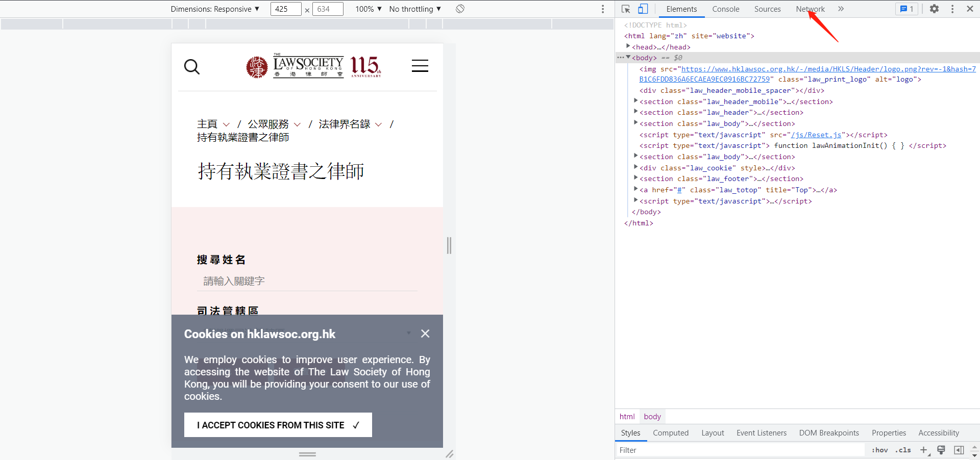Expand the law_header_mobile section
This screenshot has width=980, height=460.
click(x=635, y=101)
